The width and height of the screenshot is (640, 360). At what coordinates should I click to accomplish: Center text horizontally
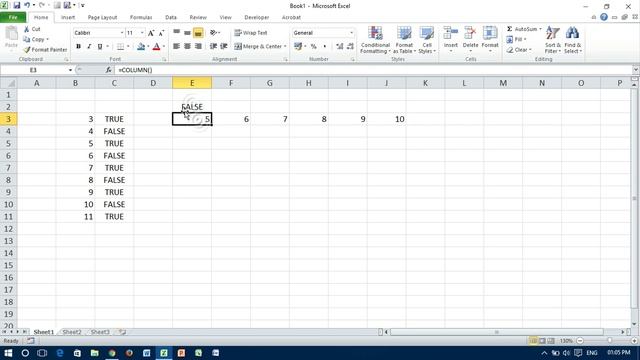(187, 47)
